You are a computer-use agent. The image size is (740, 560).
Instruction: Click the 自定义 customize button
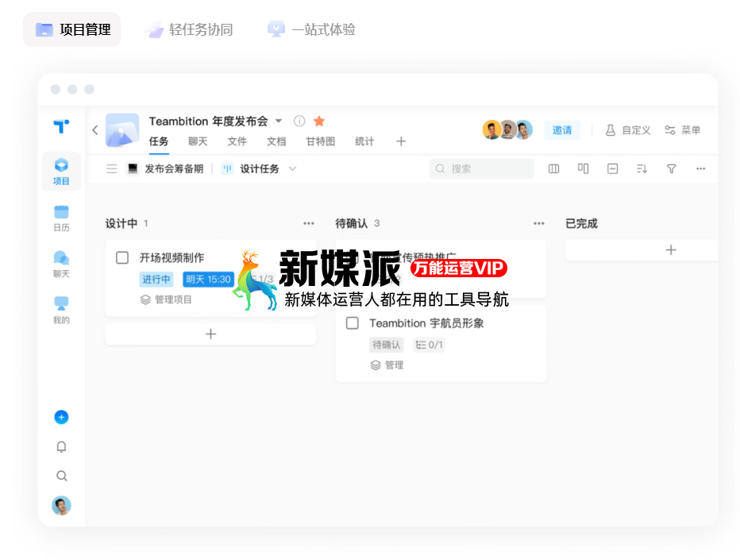point(628,129)
